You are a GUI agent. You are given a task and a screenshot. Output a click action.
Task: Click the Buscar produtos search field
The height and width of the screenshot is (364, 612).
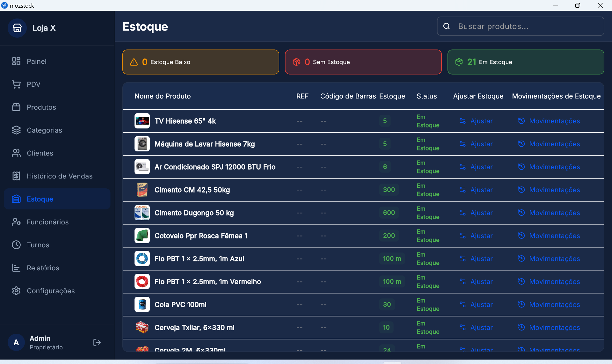click(520, 26)
